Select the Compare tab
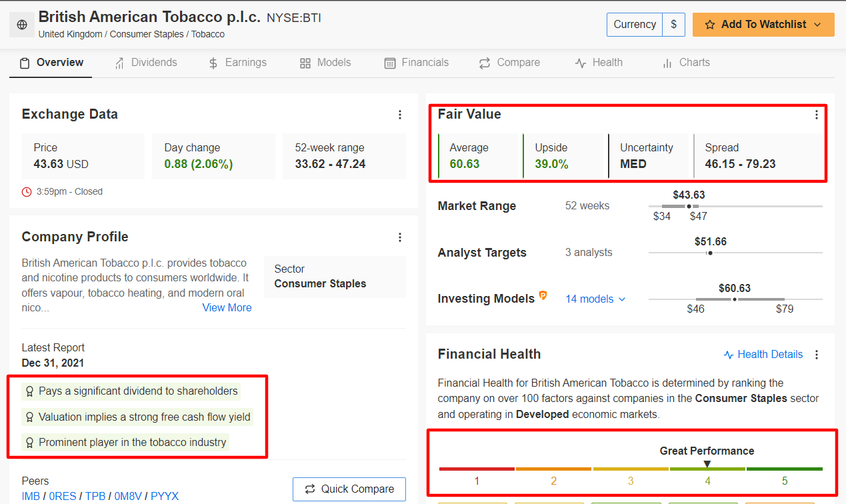 [x=509, y=63]
